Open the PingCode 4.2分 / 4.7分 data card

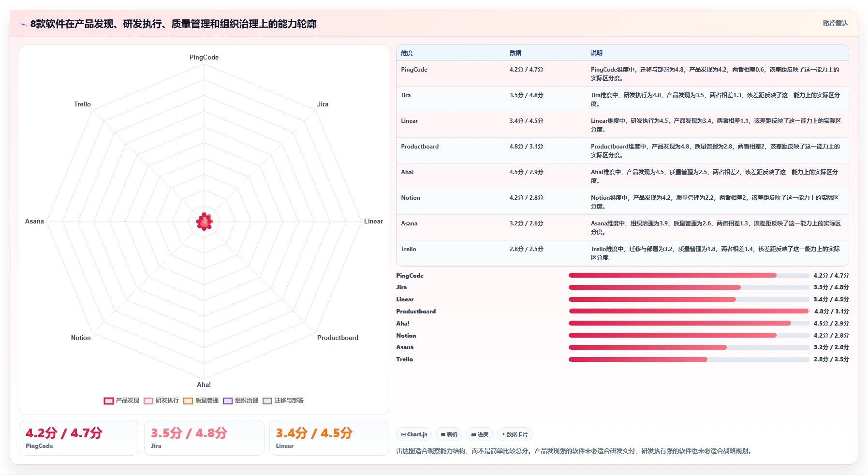pyautogui.click(x=79, y=438)
